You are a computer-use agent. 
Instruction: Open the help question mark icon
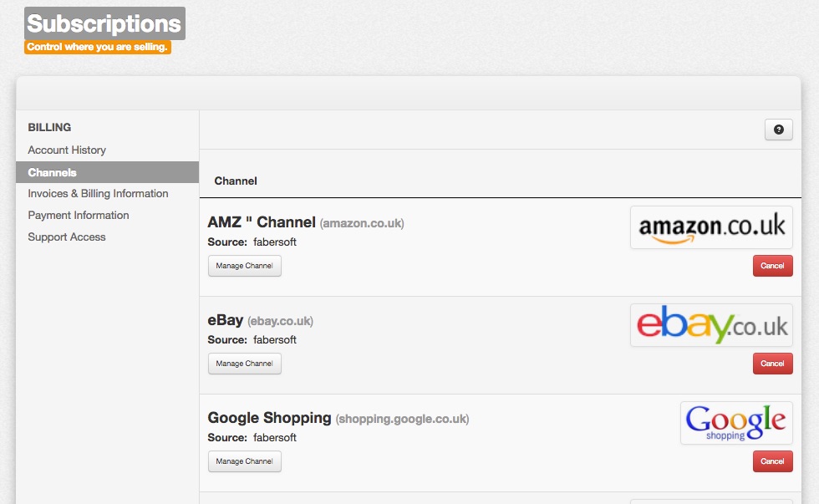click(779, 130)
